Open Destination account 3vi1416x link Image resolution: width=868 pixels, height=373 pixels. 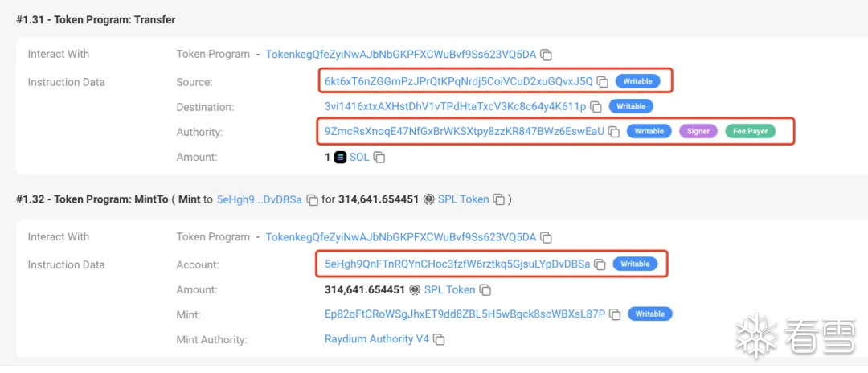pyautogui.click(x=455, y=106)
